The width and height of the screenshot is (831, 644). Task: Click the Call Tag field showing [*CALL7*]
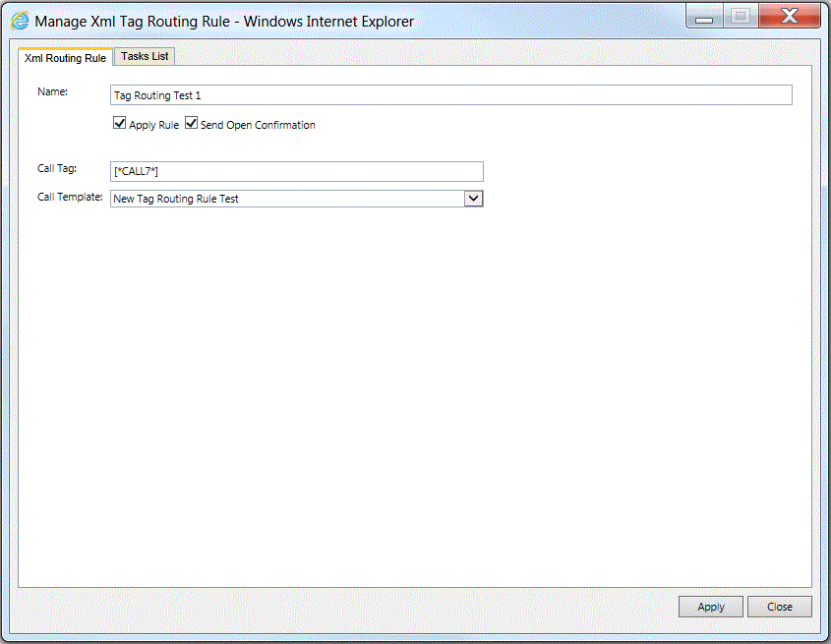coord(295,171)
